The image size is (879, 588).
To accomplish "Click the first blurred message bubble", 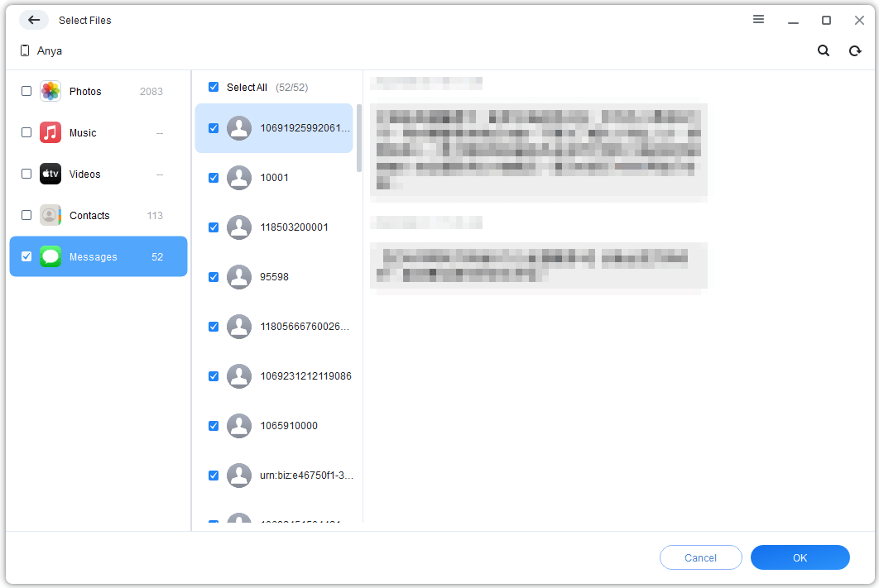I will (x=539, y=150).
